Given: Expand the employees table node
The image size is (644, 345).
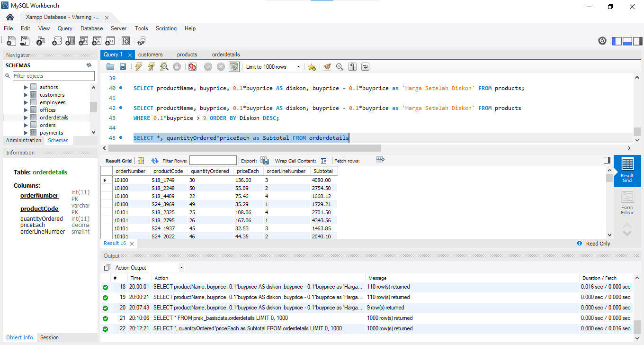Looking at the screenshot, I should coord(26,102).
